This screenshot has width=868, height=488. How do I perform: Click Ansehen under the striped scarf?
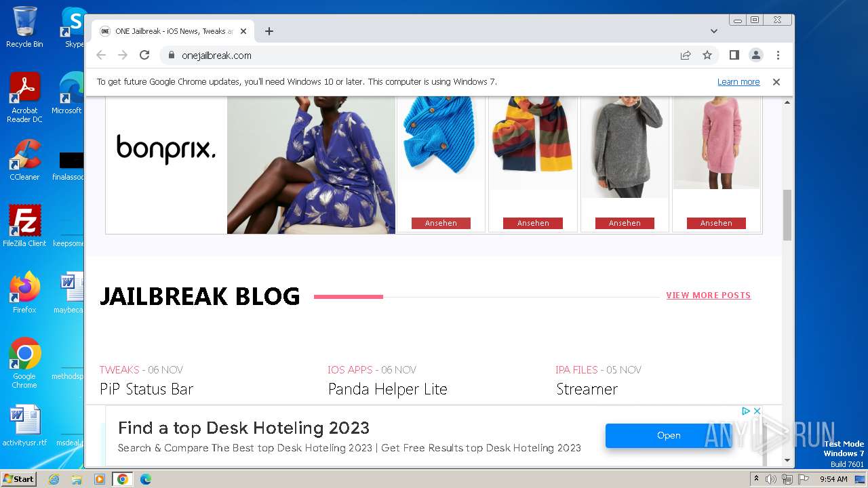pyautogui.click(x=533, y=223)
